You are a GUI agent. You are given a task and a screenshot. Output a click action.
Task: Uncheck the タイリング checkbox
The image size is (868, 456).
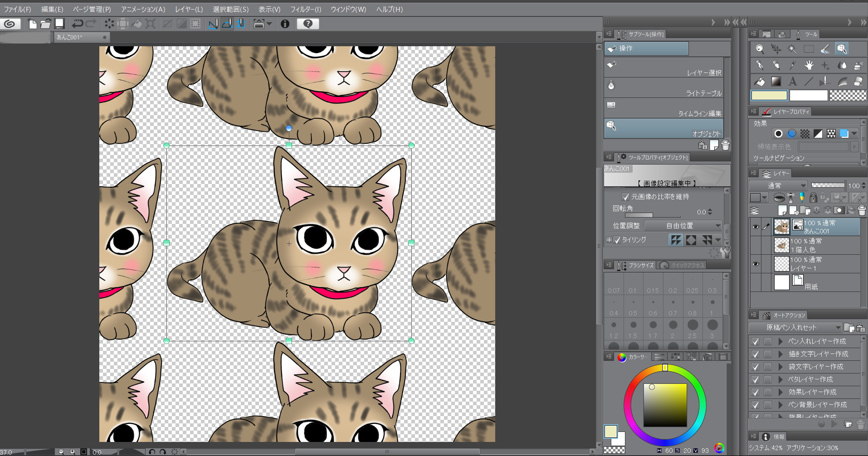[x=617, y=240]
